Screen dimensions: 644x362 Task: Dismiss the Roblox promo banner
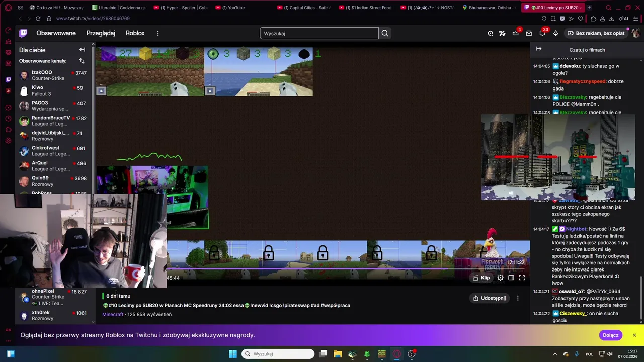(x=634, y=335)
